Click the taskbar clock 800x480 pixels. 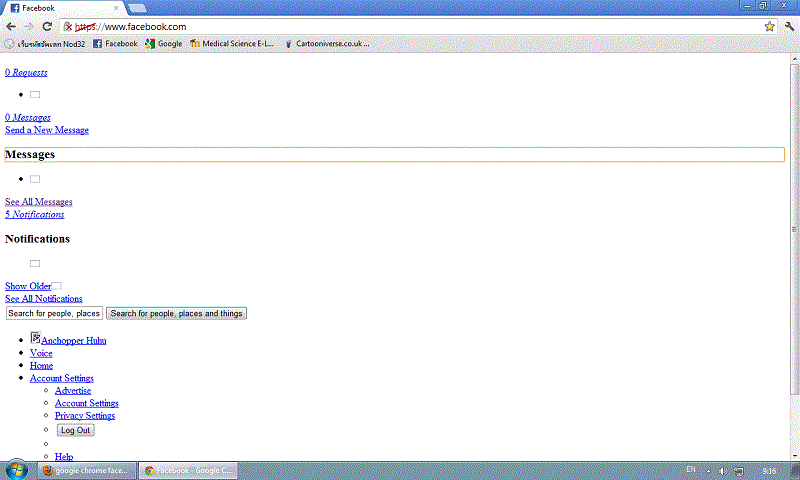[x=769, y=471]
